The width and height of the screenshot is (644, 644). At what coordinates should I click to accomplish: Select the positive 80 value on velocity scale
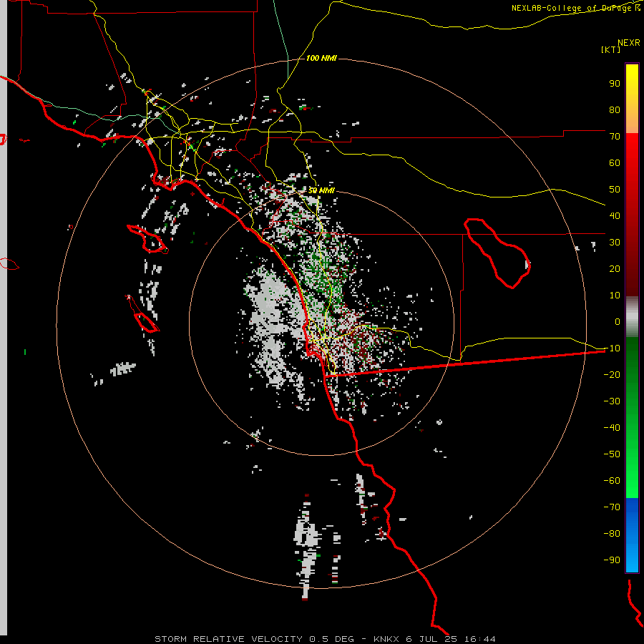point(615,110)
